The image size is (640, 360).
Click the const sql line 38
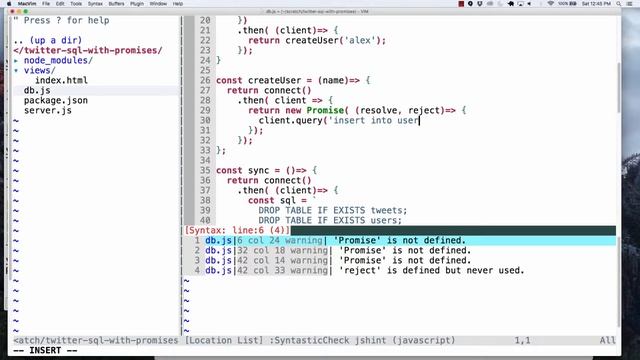[282, 200]
